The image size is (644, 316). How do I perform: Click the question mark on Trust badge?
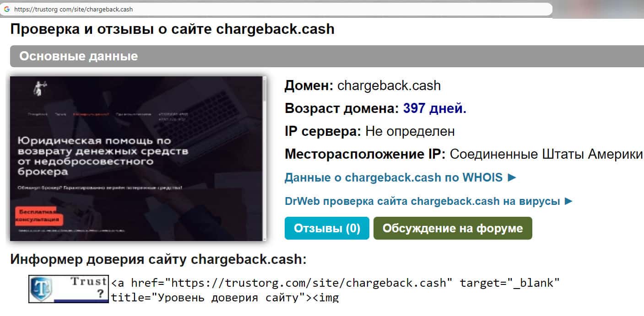101,295
